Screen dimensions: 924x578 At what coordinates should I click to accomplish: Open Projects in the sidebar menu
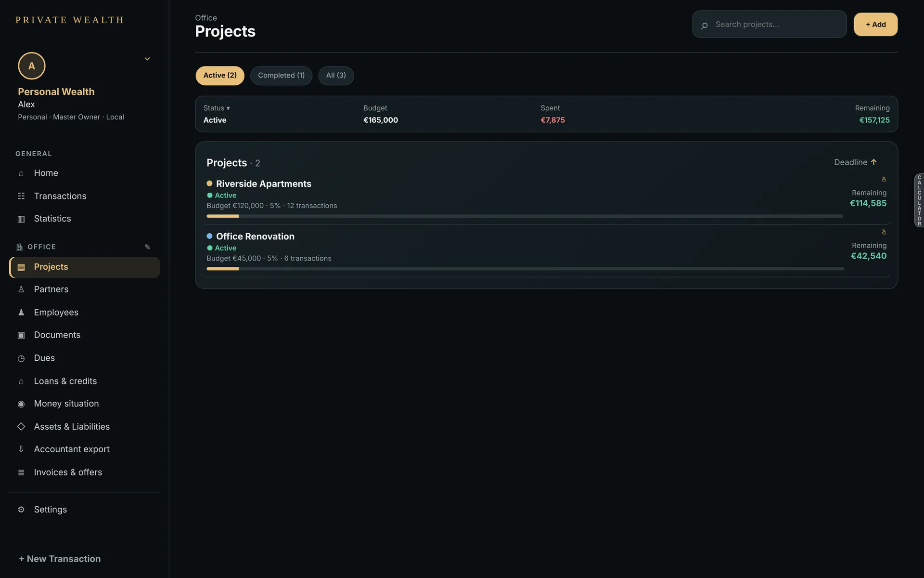pyautogui.click(x=84, y=267)
